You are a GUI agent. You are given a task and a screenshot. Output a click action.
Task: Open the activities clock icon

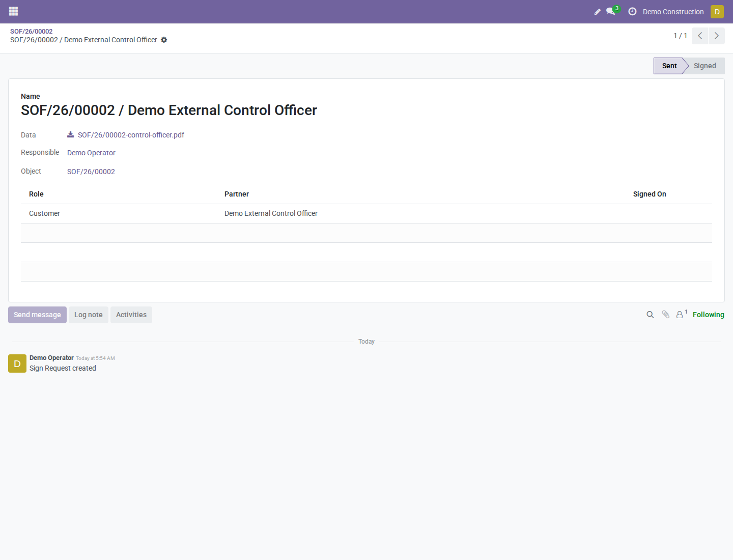[x=632, y=11]
